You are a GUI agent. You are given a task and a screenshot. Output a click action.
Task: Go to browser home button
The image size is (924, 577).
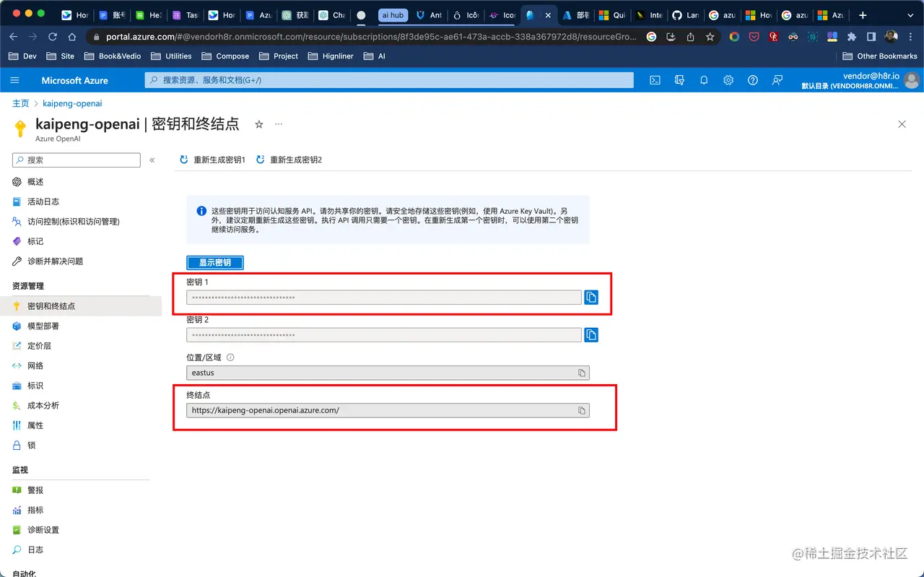click(x=71, y=37)
